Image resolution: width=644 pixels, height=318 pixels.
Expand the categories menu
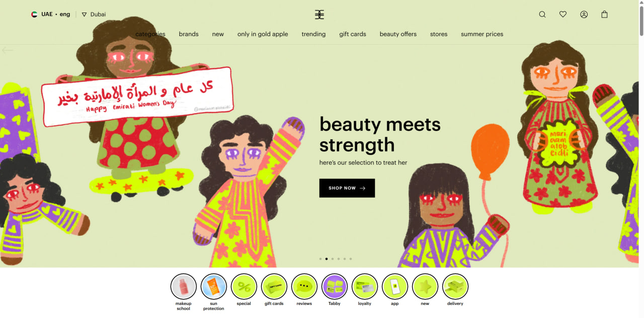pos(150,34)
